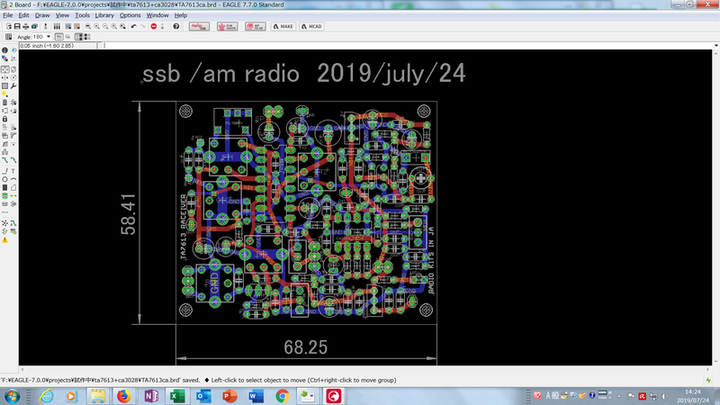Select the Lock tool in left toolbar

point(4,119)
